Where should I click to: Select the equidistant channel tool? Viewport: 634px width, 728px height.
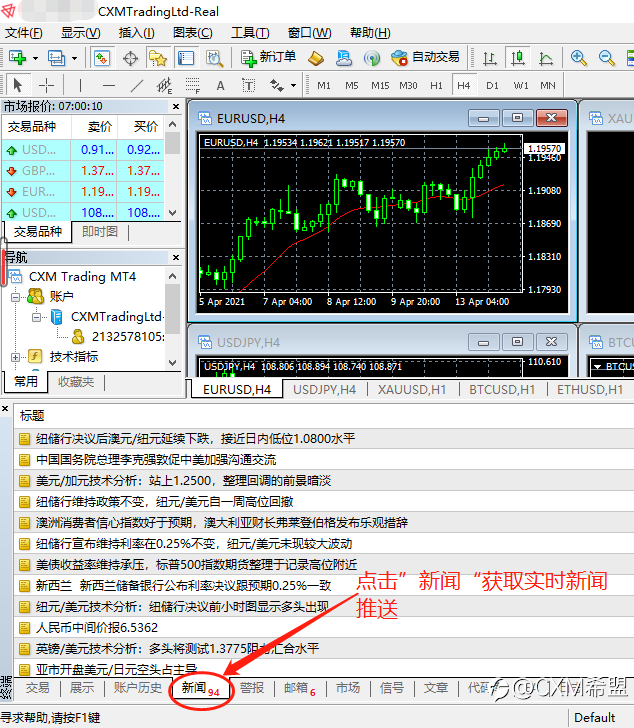click(164, 85)
